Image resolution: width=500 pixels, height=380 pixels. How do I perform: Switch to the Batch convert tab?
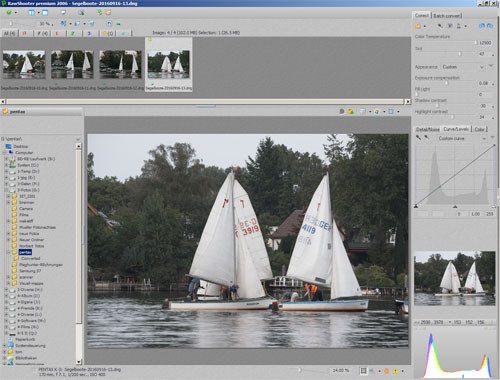(446, 16)
